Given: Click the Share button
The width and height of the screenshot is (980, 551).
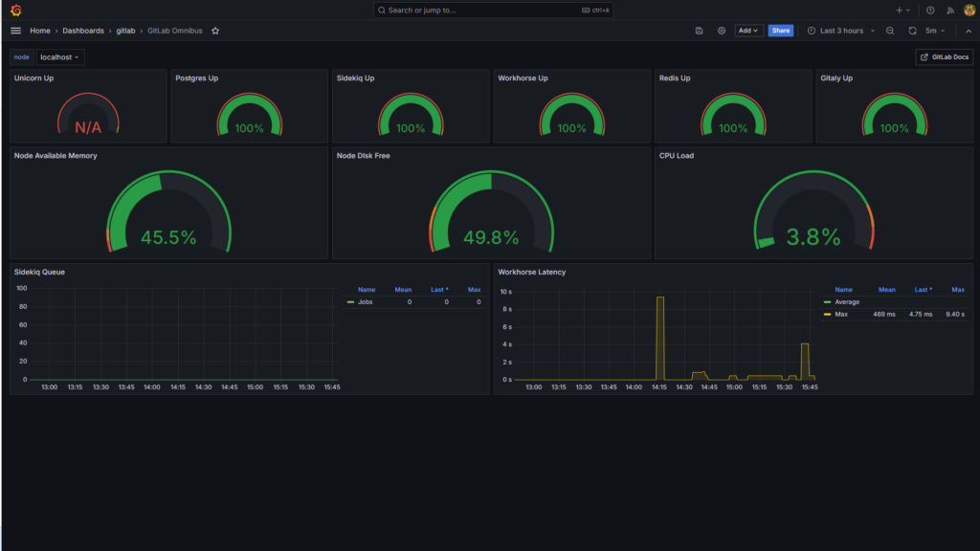Looking at the screenshot, I should (781, 31).
